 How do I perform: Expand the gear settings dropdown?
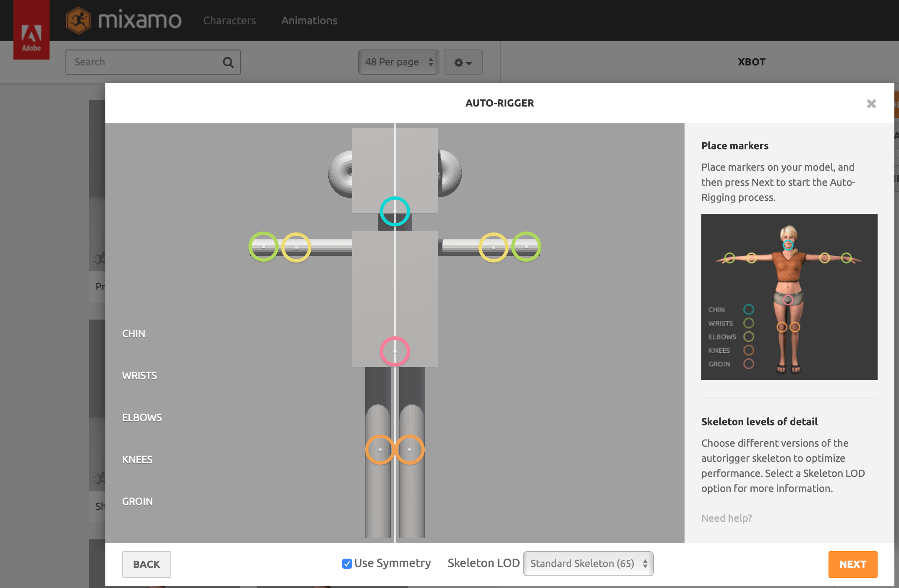[x=463, y=62]
